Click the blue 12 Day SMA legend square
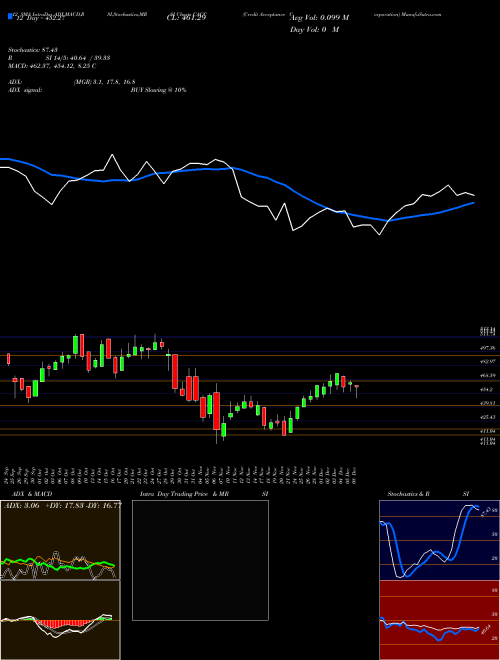Screen dimensions: 500x660 [11, 16]
